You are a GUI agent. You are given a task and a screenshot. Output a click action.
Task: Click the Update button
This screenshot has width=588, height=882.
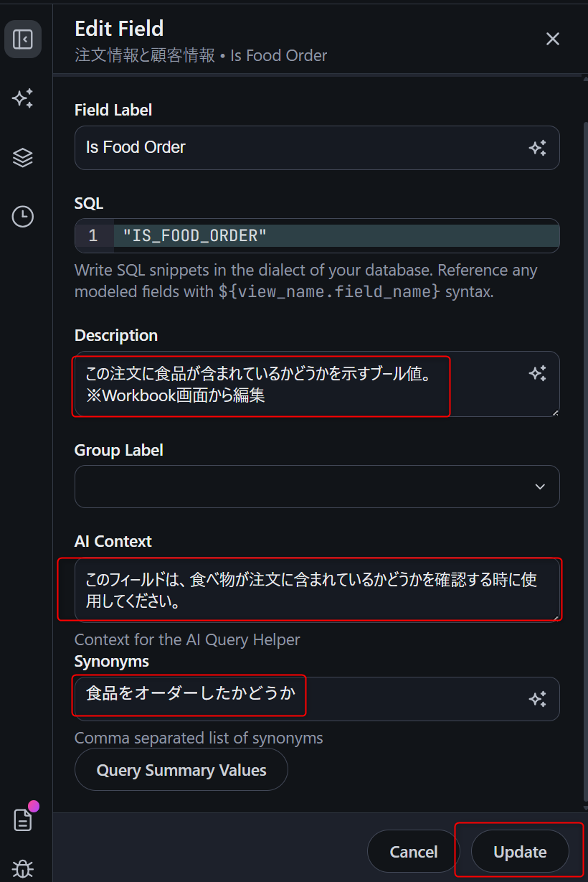coord(520,852)
